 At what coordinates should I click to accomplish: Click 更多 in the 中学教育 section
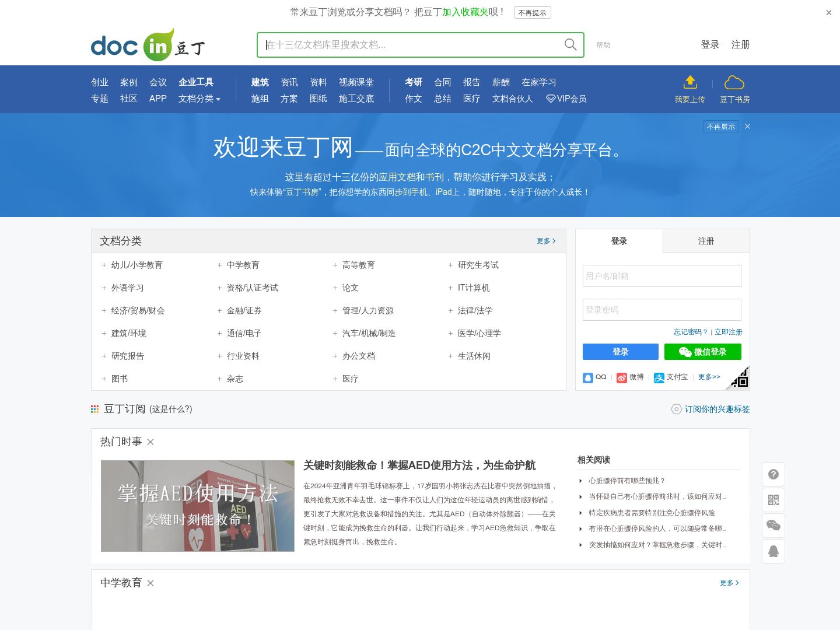(x=729, y=583)
